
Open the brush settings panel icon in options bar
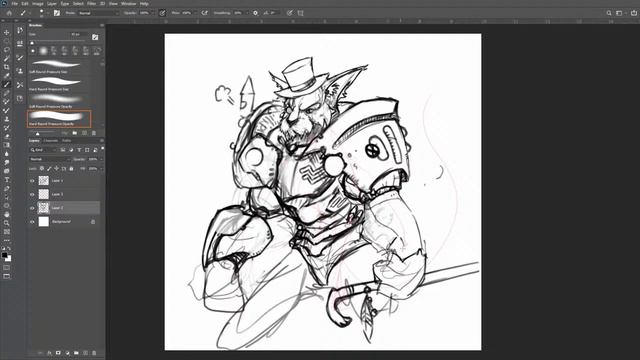point(57,13)
